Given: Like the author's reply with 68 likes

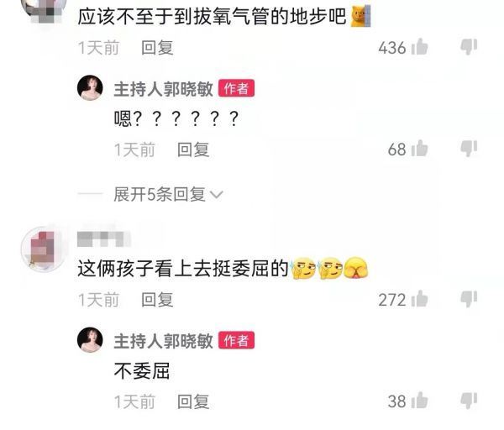Looking at the screenshot, I should coord(419,149).
